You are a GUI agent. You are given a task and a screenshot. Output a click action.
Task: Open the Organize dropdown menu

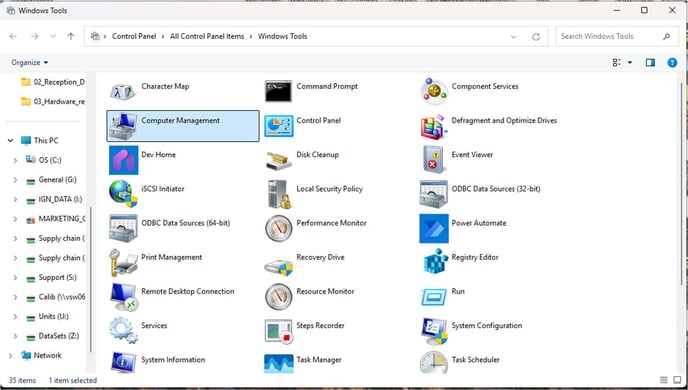[29, 63]
